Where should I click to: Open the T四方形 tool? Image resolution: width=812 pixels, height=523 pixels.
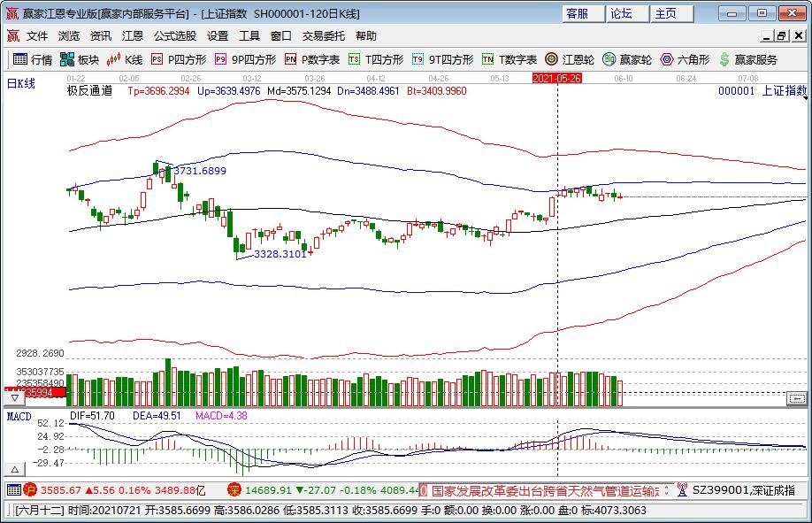click(x=376, y=59)
